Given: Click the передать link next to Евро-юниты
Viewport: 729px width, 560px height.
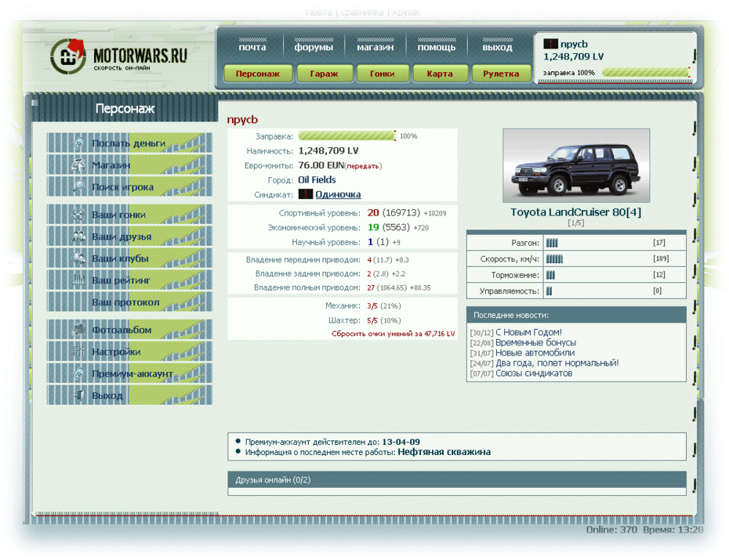Looking at the screenshot, I should click(363, 166).
